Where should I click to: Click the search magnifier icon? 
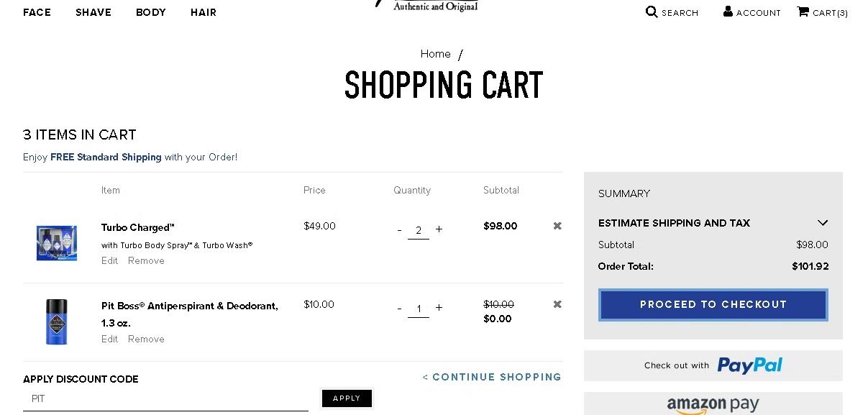pos(652,12)
